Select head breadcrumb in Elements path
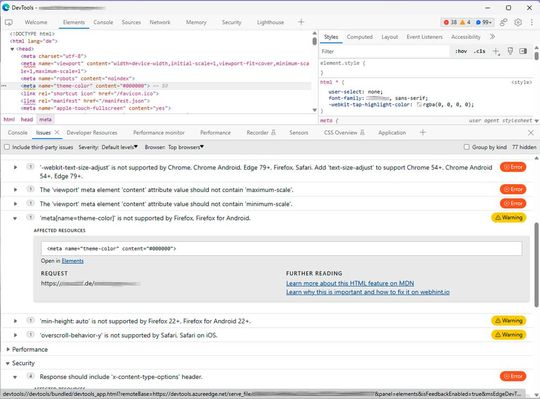 [27, 119]
